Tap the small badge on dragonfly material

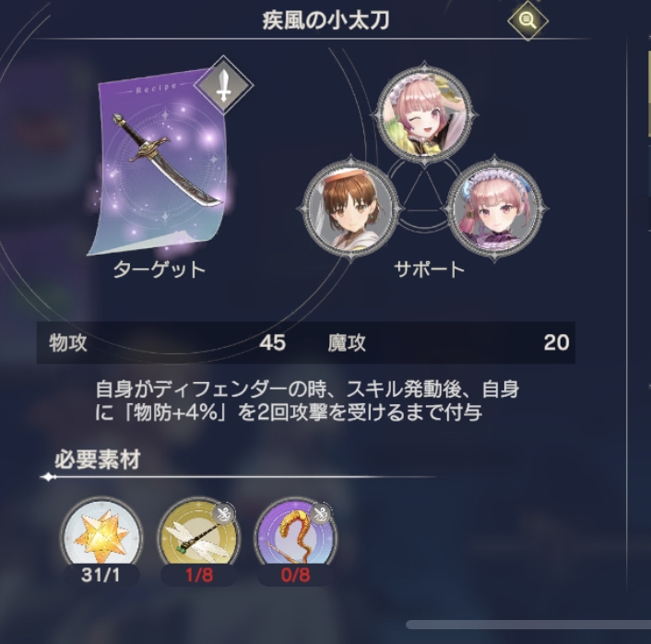223,514
